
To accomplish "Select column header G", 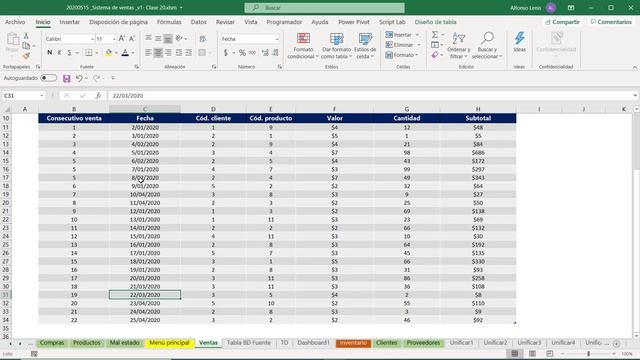I will (x=407, y=109).
